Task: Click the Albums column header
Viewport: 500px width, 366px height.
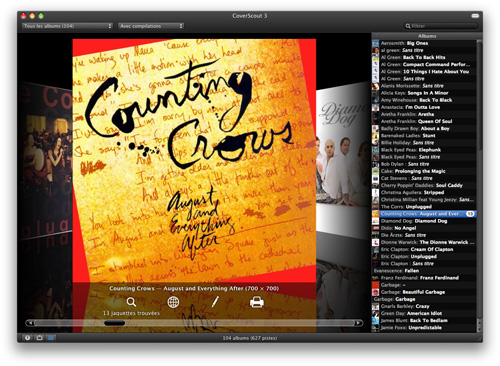Action: click(x=427, y=36)
